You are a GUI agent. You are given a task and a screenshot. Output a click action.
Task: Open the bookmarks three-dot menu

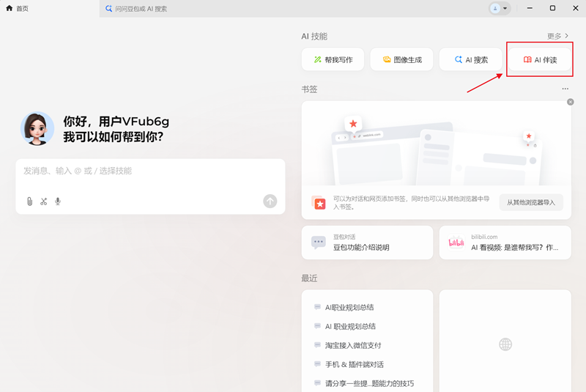(565, 89)
